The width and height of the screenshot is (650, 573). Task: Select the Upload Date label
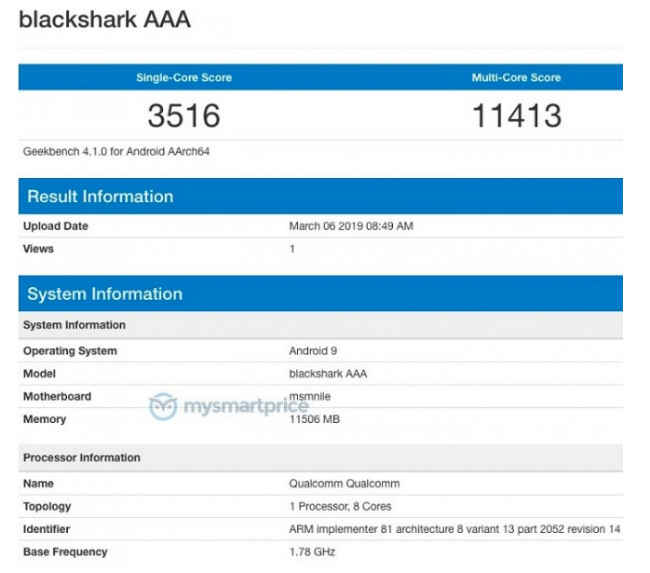(56, 226)
